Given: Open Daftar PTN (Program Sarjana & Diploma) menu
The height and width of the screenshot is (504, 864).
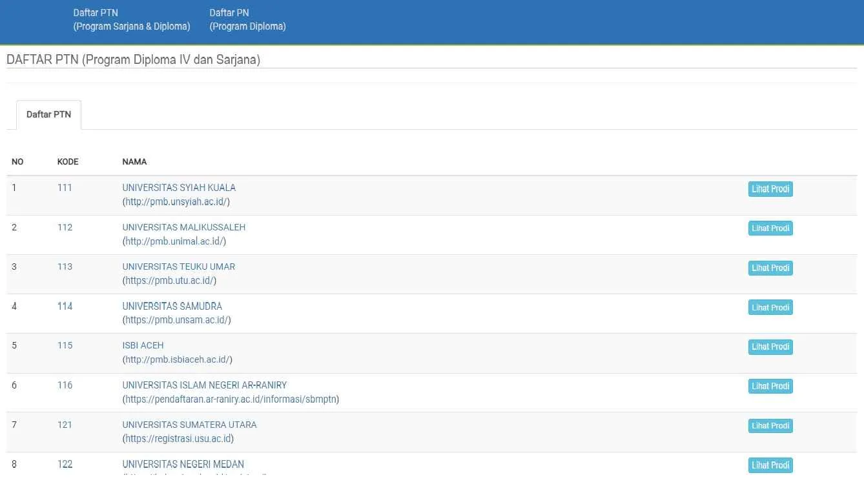Looking at the screenshot, I should [x=131, y=20].
